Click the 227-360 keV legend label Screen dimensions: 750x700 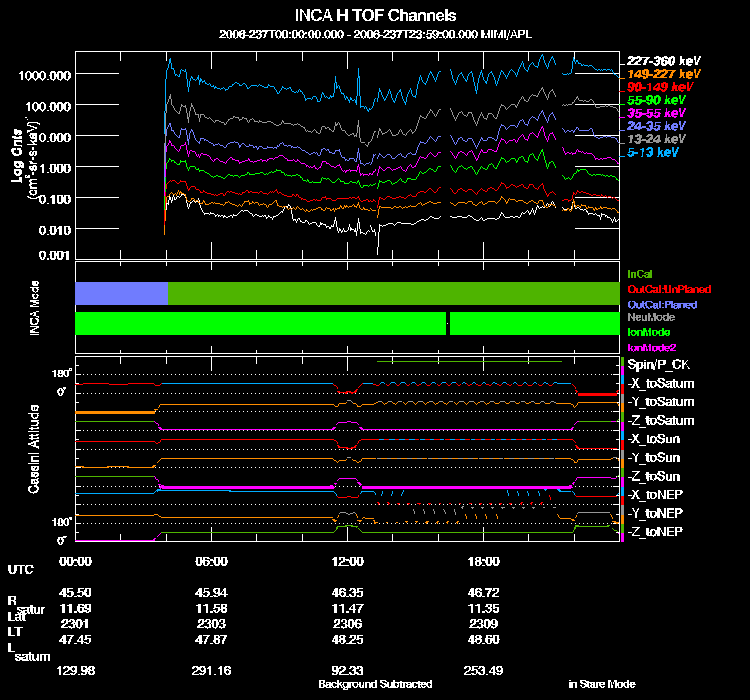(x=663, y=61)
